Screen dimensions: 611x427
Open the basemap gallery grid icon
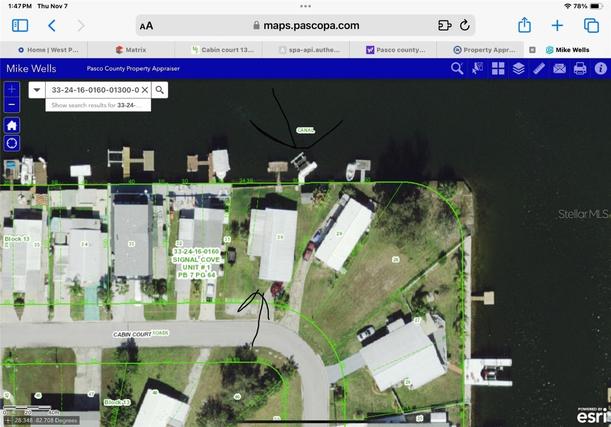pyautogui.click(x=498, y=68)
